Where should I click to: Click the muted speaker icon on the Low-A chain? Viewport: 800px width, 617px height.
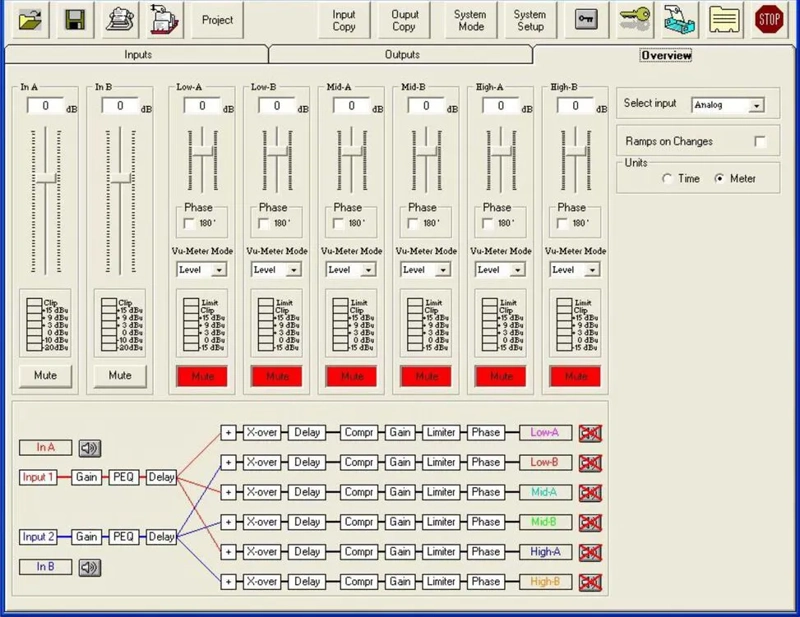[590, 432]
